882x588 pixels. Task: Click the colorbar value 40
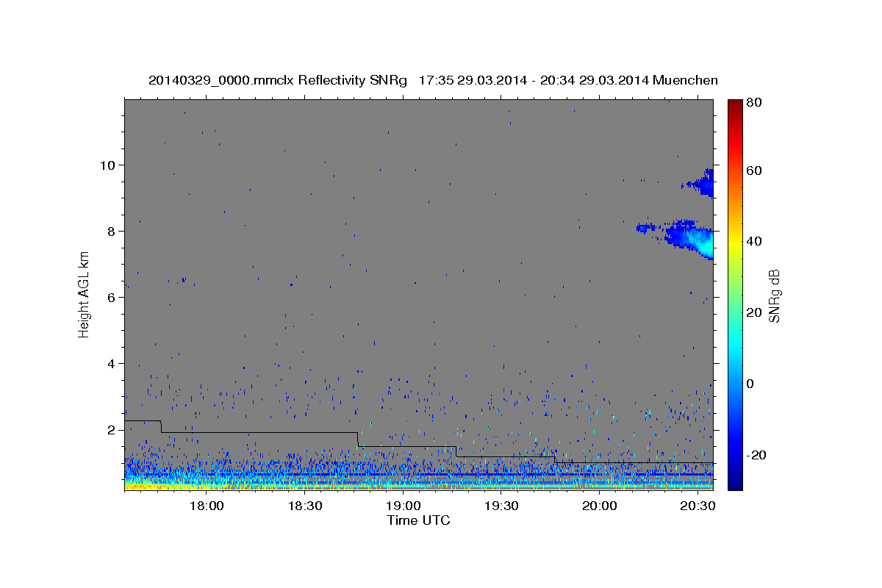753,241
